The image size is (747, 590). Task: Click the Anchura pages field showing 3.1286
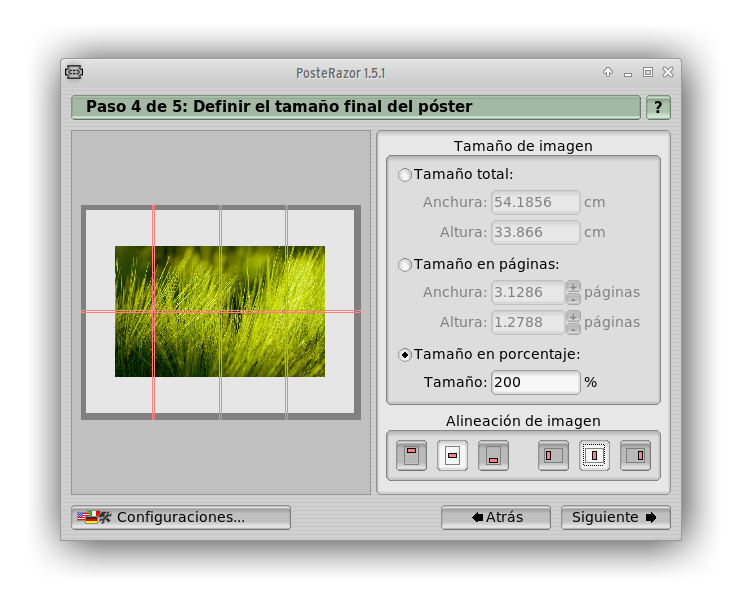coord(528,293)
